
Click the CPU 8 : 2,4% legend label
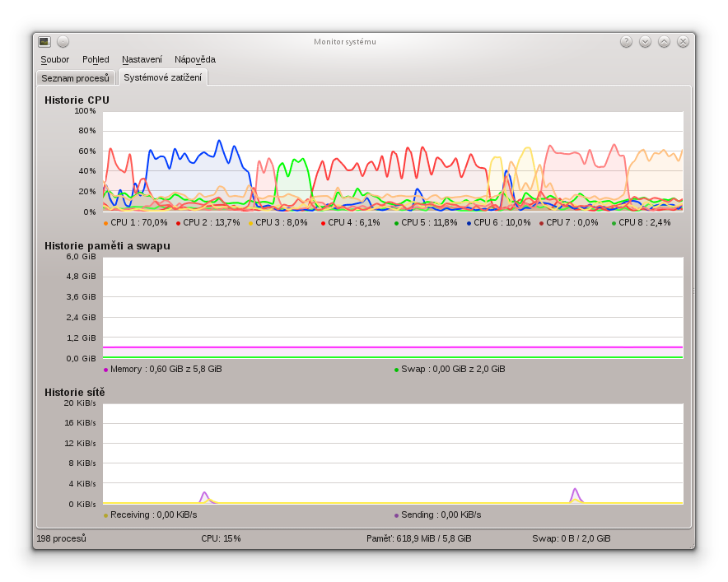(x=645, y=223)
